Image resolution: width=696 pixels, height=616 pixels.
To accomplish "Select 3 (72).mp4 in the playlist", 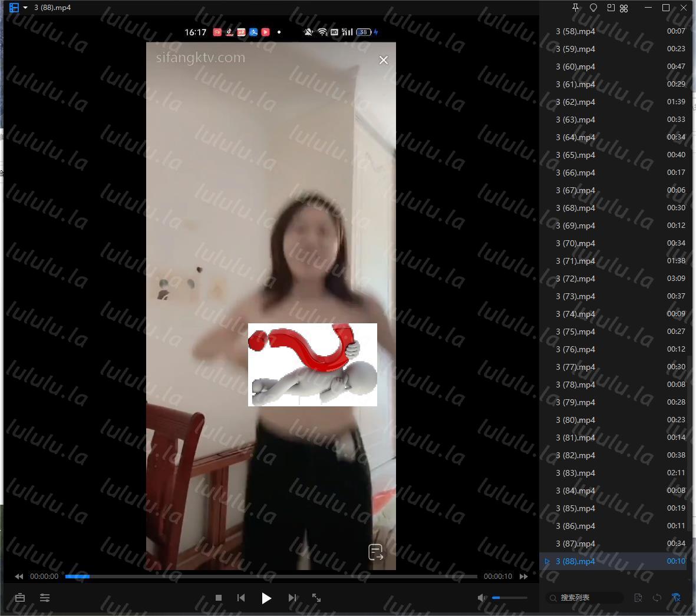I will coord(575,279).
